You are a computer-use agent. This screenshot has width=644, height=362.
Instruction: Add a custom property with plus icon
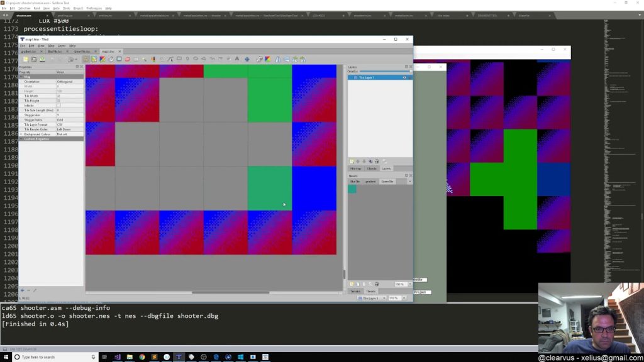tap(23, 290)
